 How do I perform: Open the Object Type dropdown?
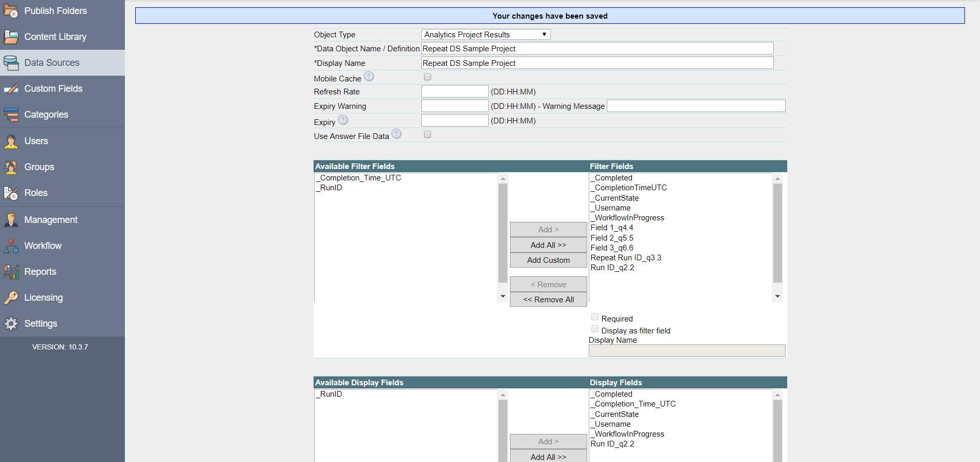coord(486,35)
